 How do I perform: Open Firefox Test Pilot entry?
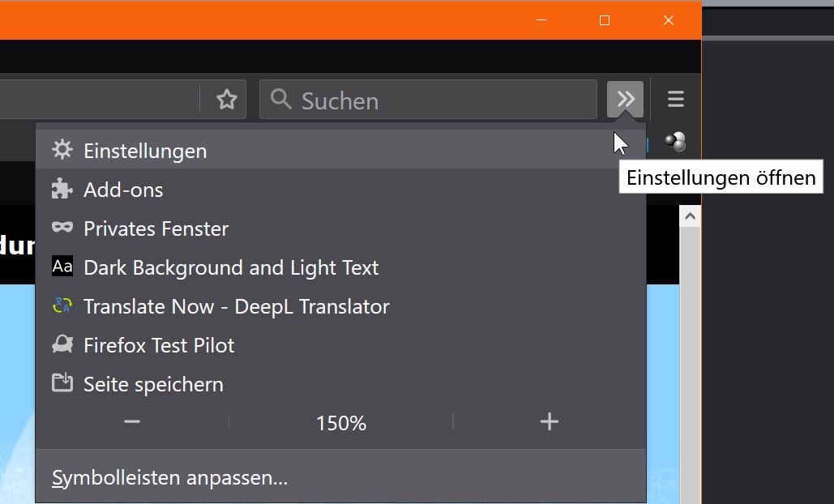point(159,345)
